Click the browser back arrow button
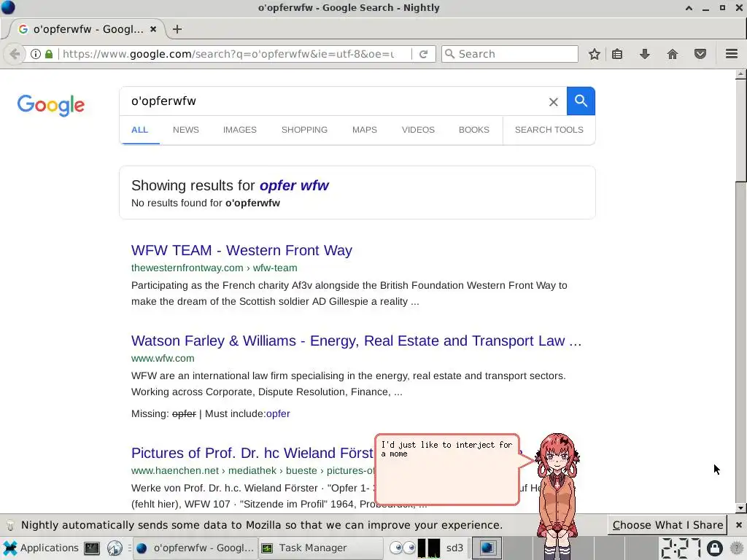This screenshot has width=747, height=560. point(15,54)
